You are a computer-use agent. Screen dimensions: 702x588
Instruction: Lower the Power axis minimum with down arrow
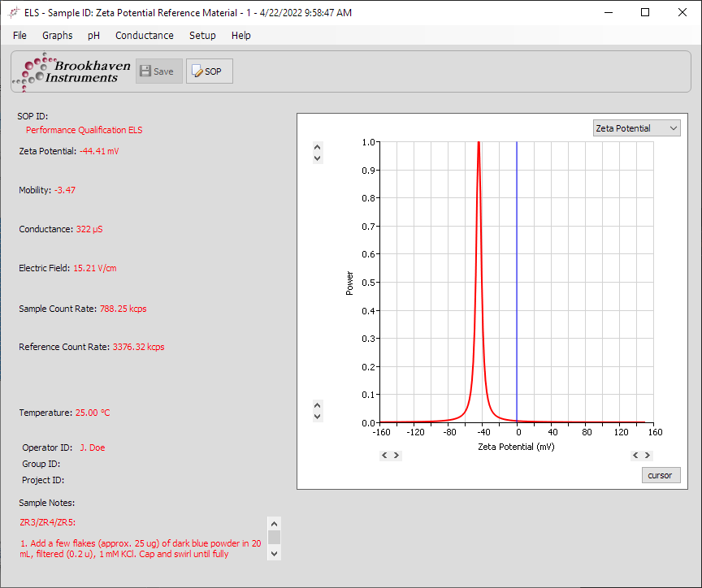pyautogui.click(x=318, y=416)
